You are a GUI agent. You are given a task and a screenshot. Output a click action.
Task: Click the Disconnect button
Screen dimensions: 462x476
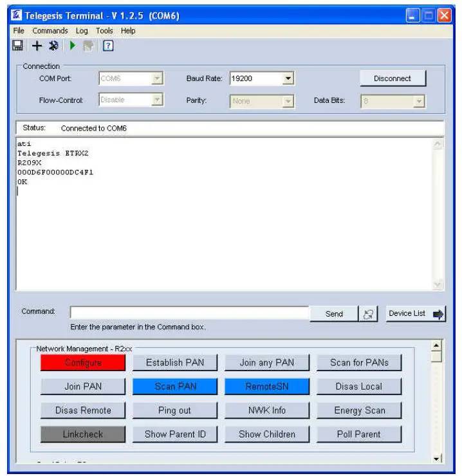pyautogui.click(x=393, y=78)
